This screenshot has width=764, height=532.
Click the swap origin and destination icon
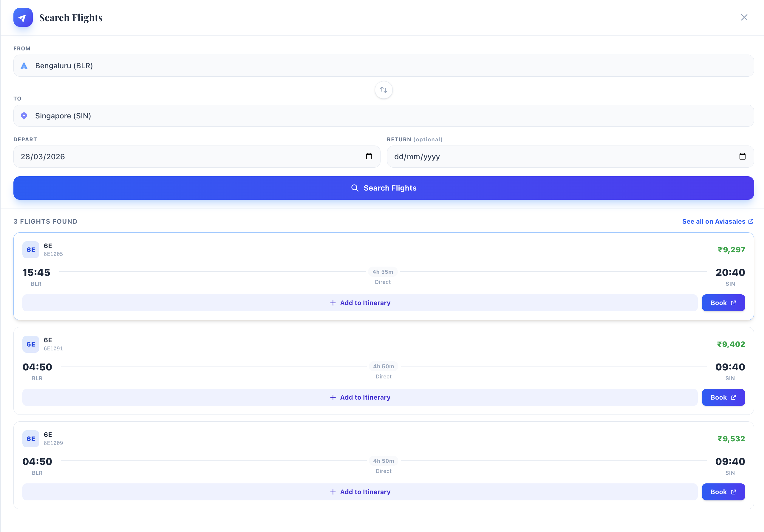click(383, 90)
